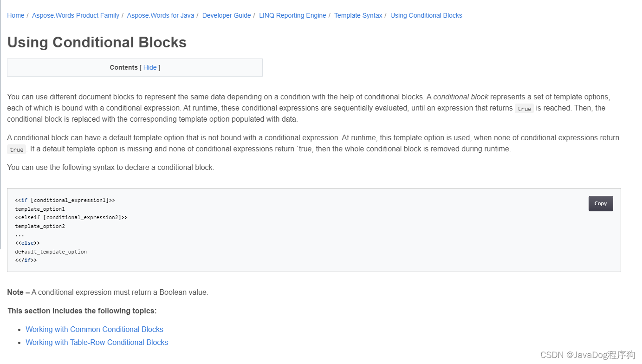Image resolution: width=642 pixels, height=364 pixels.
Task: Click the Using Conditional Blocks page heading
Action: tap(97, 42)
